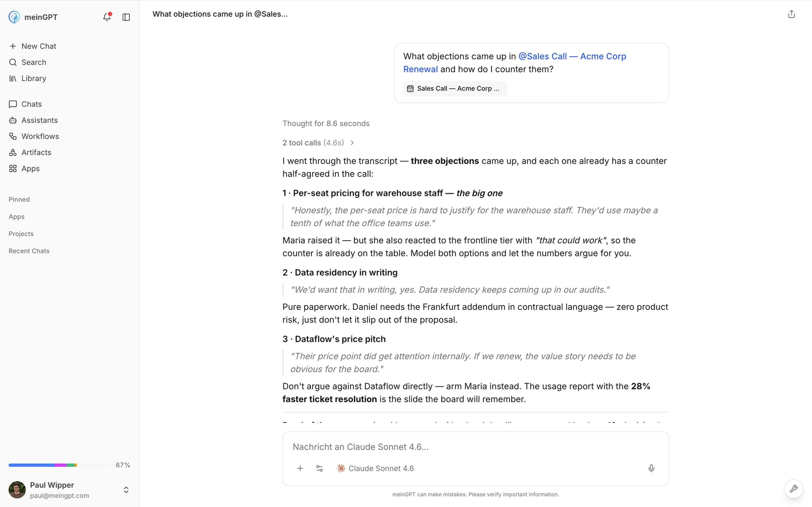Click the wrench tool button
This screenshot has height=507, width=812.
click(793, 488)
